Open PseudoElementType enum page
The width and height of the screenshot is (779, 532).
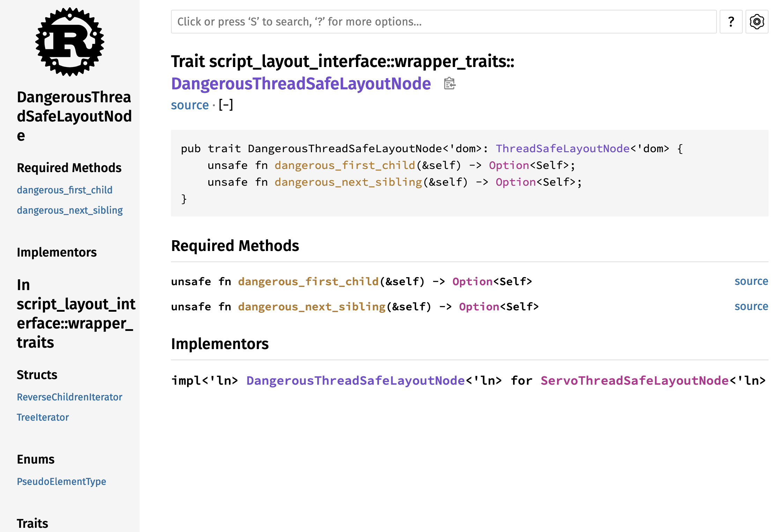(61, 481)
